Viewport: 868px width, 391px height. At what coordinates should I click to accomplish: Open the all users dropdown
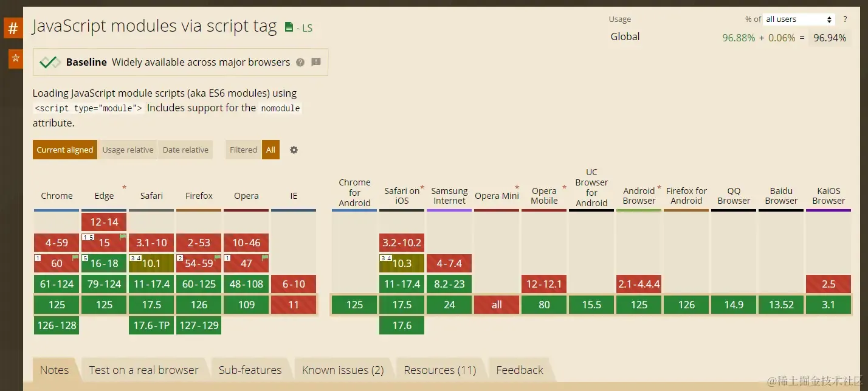(x=799, y=19)
